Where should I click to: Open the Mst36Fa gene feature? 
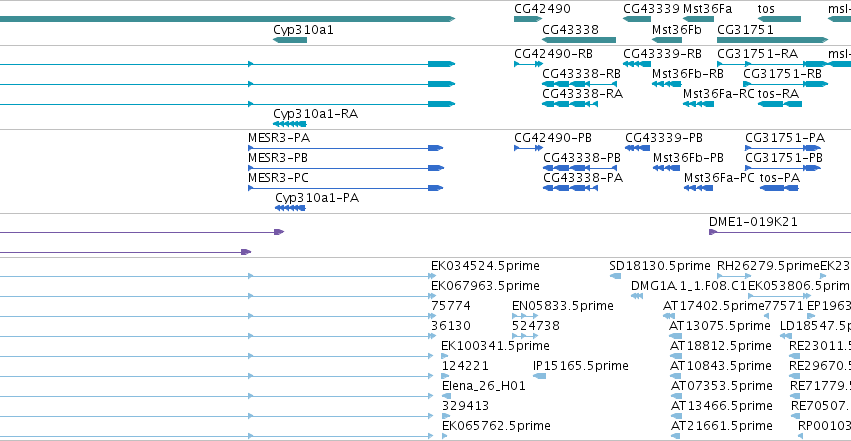pos(698,20)
